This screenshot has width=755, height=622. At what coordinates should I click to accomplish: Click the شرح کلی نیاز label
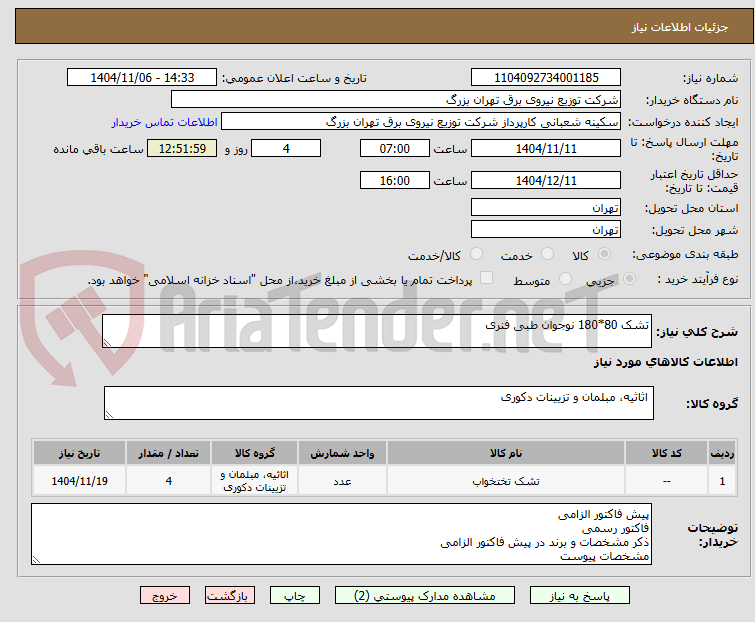697,331
